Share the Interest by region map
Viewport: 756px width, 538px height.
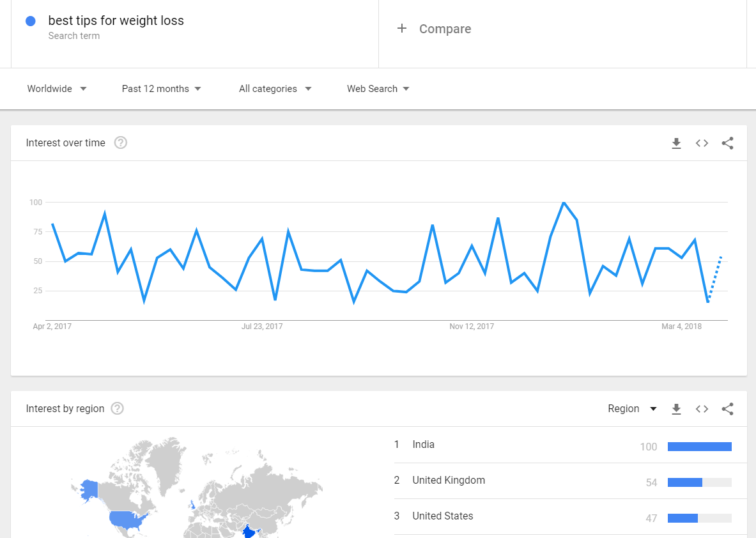pyautogui.click(x=727, y=408)
